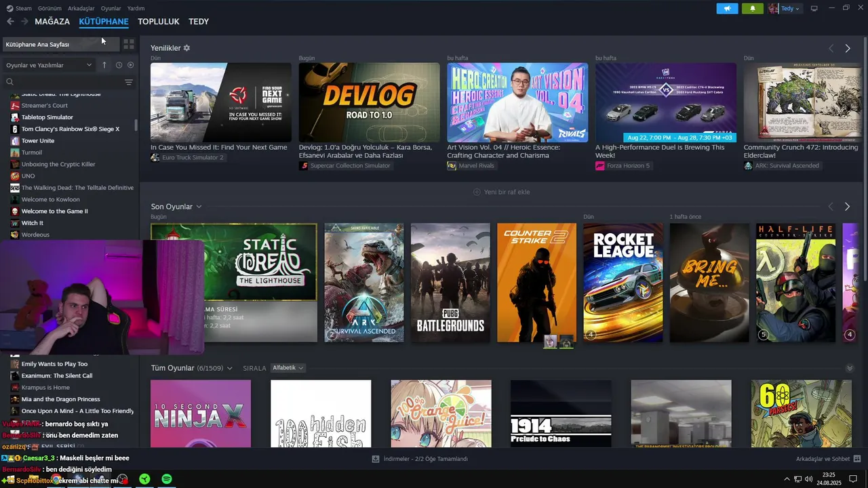
Task: Open the announcements megaphone button
Action: click(727, 8)
